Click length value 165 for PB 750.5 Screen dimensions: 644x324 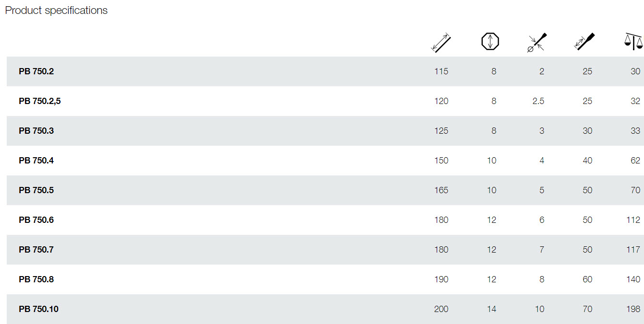pyautogui.click(x=441, y=190)
